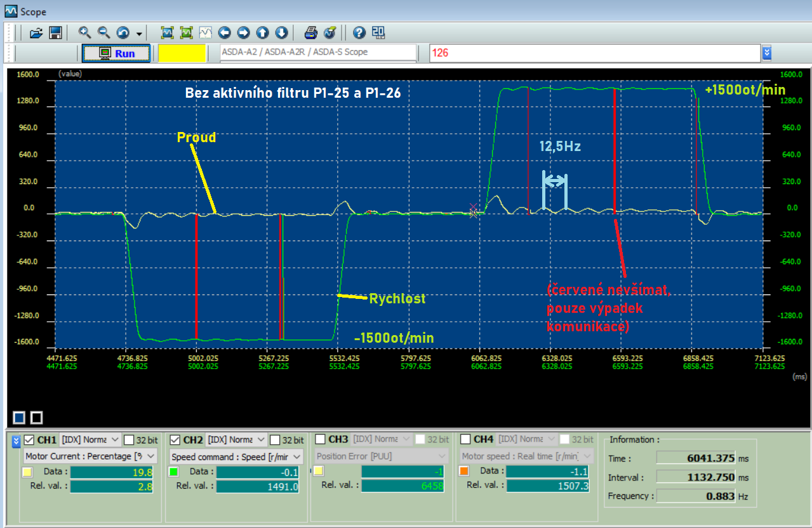
Task: Disable the CH1 channel checkbox
Action: pos(29,439)
